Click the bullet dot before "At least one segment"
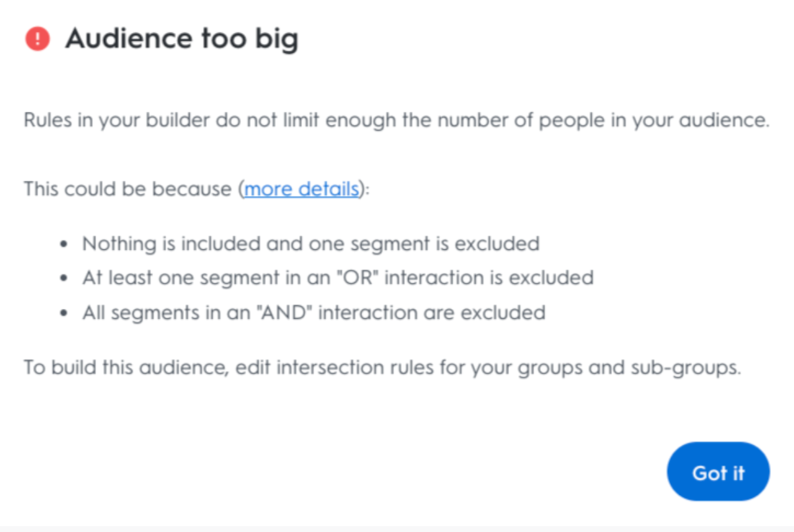Screen dimensions: 794x532 point(65,278)
